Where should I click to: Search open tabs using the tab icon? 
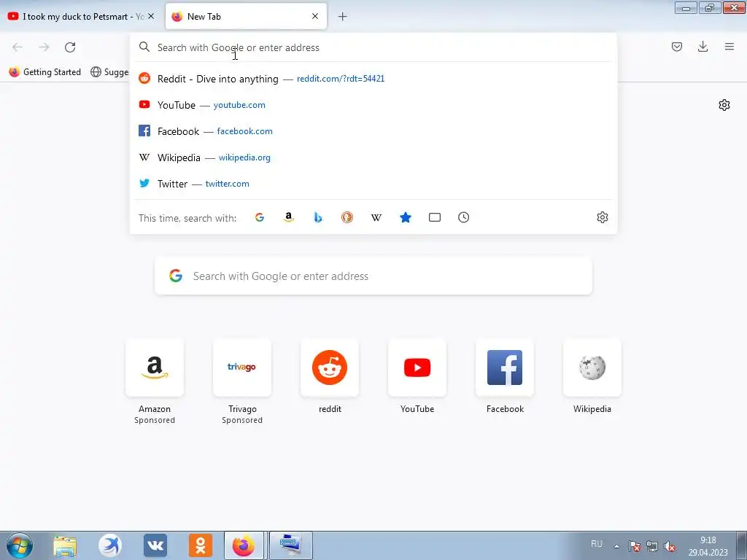435,217
